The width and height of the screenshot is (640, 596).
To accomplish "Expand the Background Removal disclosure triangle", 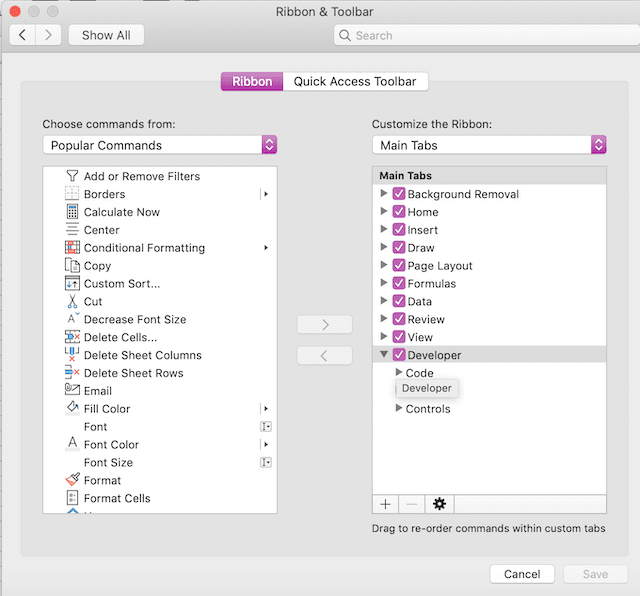I will (383, 193).
